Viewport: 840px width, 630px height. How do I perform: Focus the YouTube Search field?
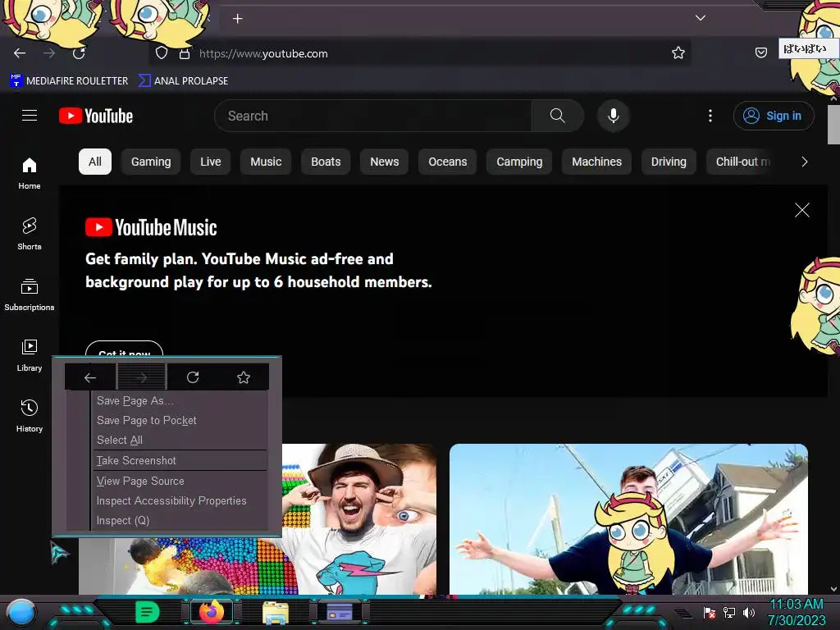(372, 116)
